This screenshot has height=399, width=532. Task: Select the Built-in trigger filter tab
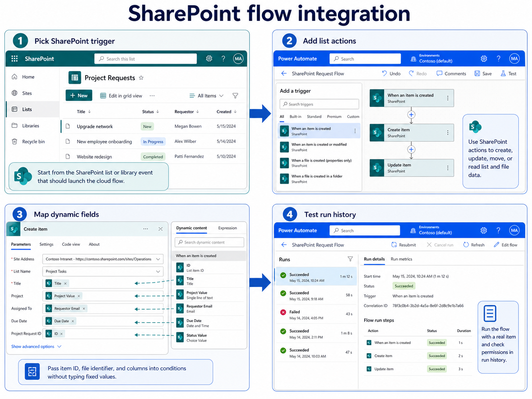point(295,116)
